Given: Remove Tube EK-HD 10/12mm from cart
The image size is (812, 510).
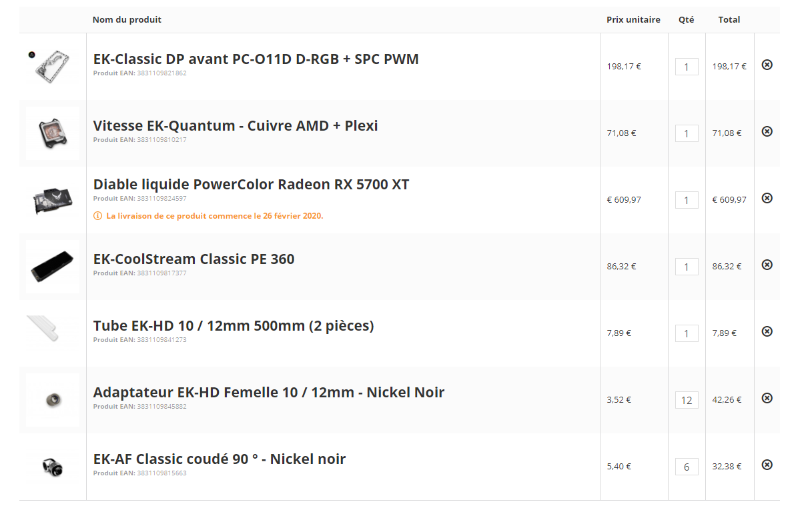Looking at the screenshot, I should (x=767, y=331).
